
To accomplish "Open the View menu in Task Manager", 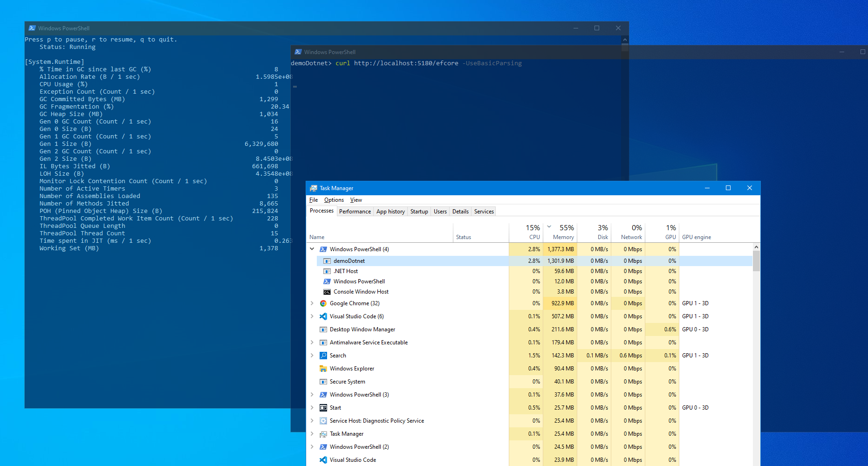I will [x=356, y=200].
